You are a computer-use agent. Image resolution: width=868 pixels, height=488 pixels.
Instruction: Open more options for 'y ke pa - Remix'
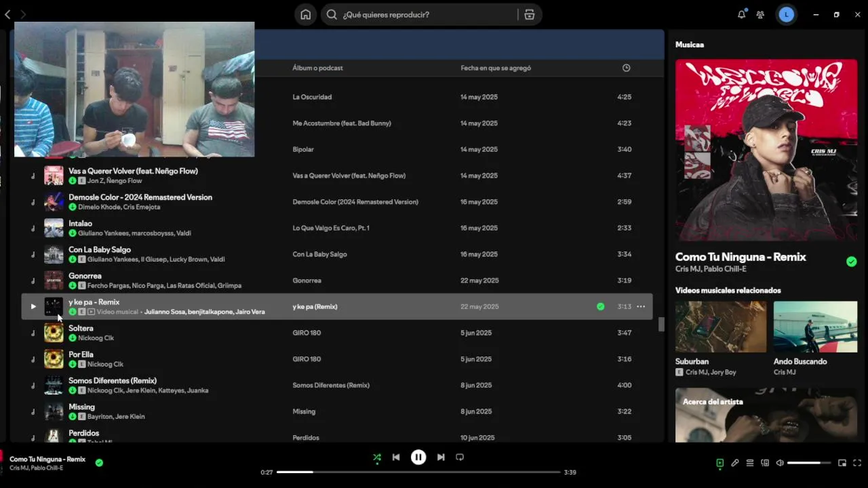pyautogui.click(x=641, y=306)
